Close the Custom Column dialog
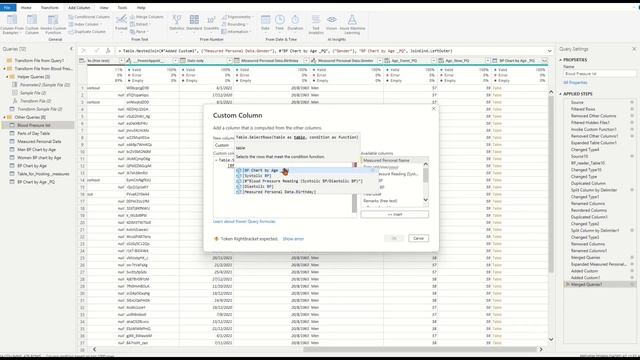 [x=433, y=109]
